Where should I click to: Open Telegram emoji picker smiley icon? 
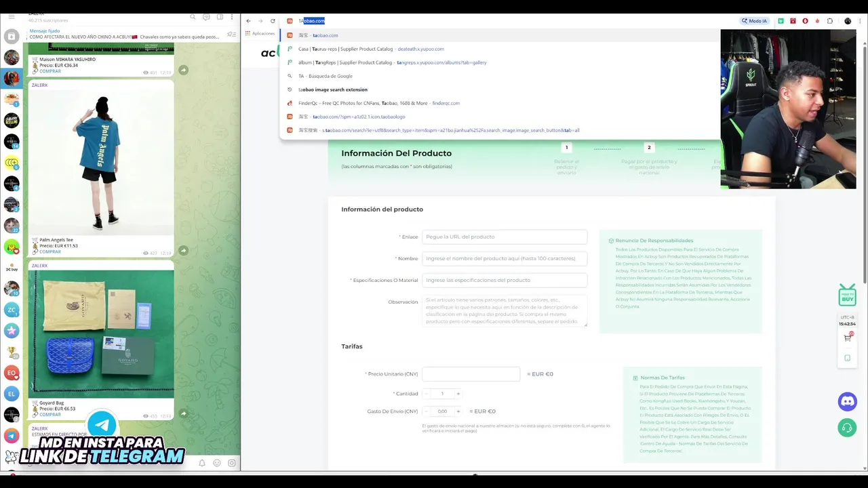[217, 463]
